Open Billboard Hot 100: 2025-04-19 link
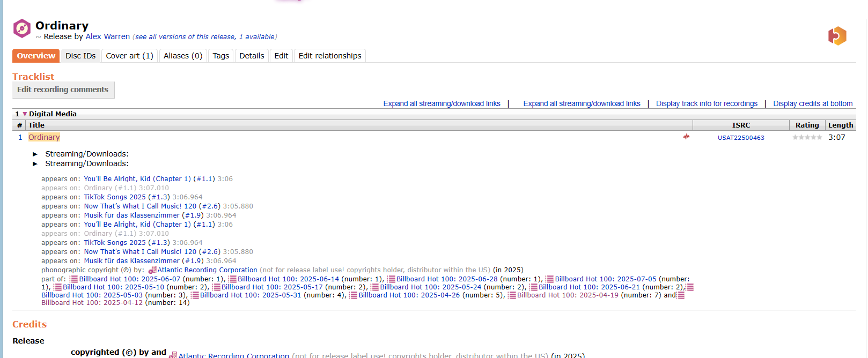 point(568,295)
